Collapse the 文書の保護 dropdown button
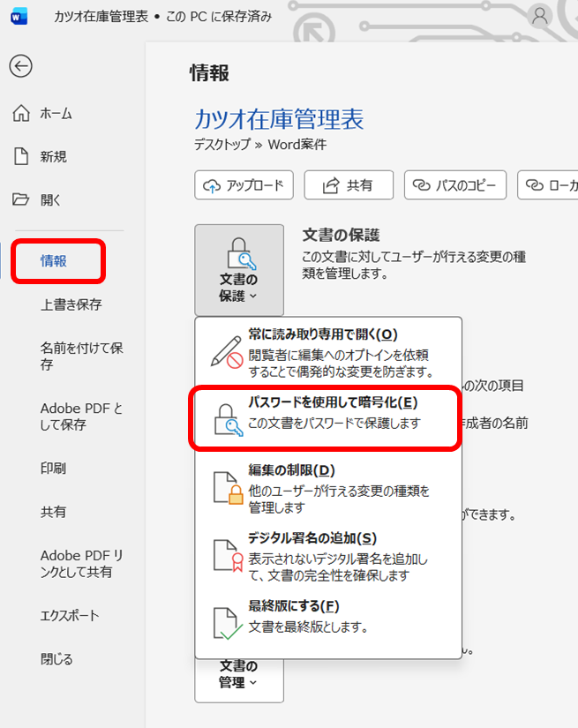The height and width of the screenshot is (728, 578). pyautogui.click(x=239, y=270)
